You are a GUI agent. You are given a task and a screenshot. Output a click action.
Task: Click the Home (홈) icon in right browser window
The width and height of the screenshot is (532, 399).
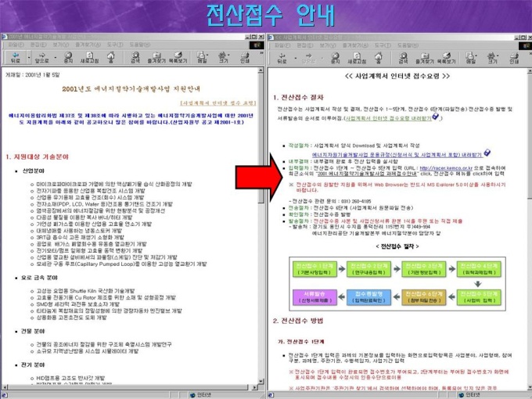click(x=379, y=58)
